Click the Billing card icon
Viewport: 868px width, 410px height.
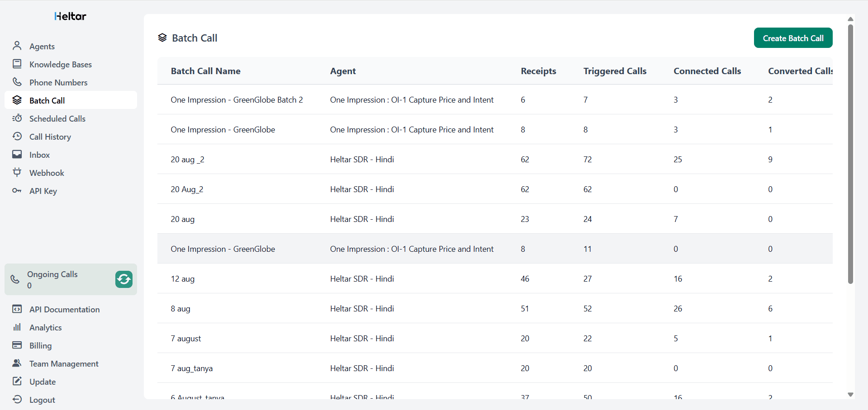point(17,345)
